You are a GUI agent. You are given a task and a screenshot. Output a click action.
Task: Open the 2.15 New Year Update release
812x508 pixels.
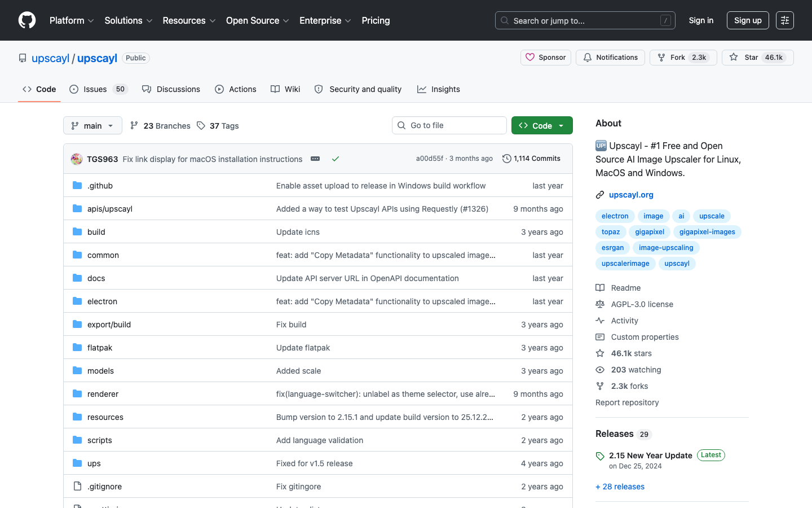pyautogui.click(x=650, y=456)
